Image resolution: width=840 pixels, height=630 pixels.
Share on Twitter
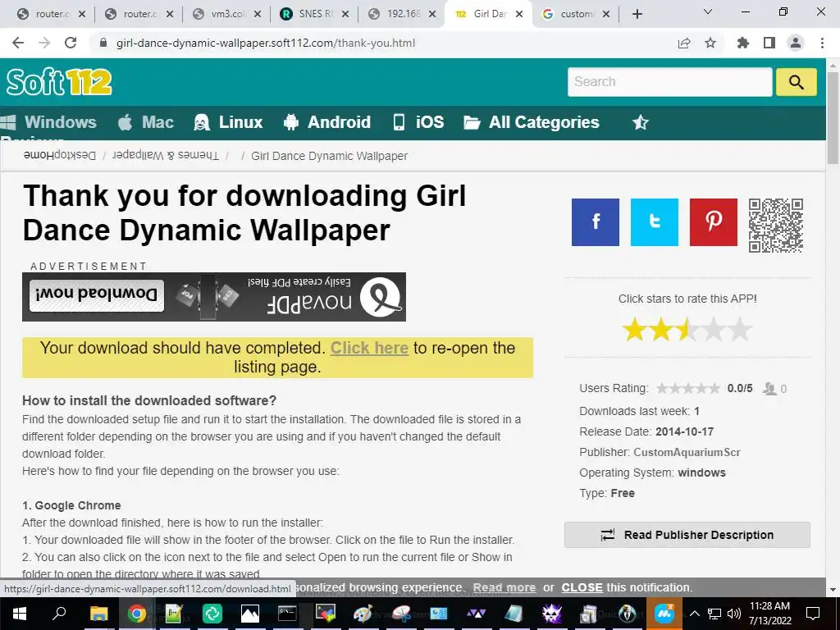(654, 222)
